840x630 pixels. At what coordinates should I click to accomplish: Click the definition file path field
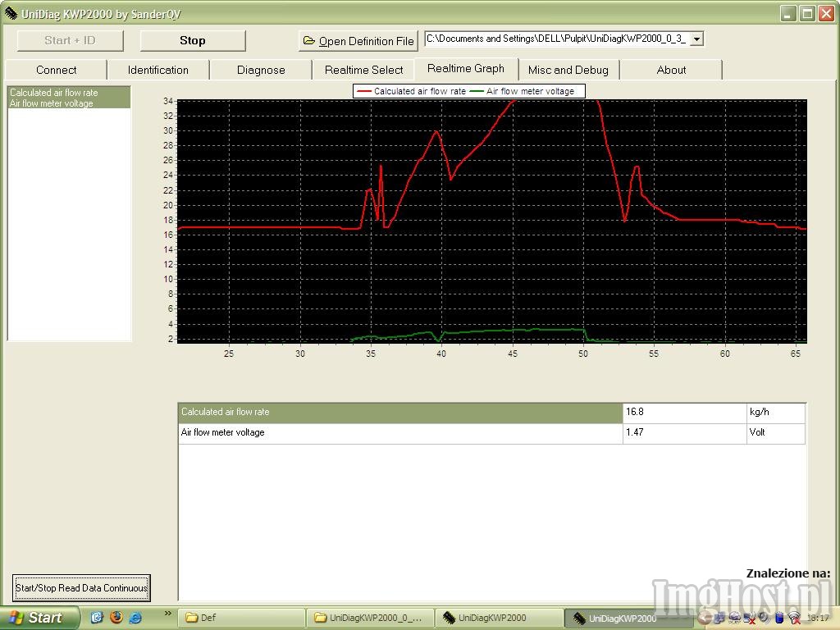click(557, 39)
